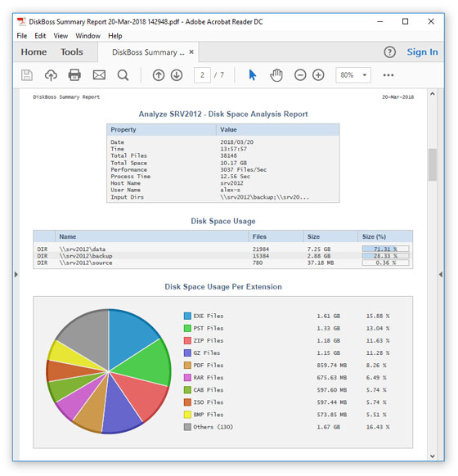Click the yellow BMP Files legend swatch
458x476 pixels.
187,415
